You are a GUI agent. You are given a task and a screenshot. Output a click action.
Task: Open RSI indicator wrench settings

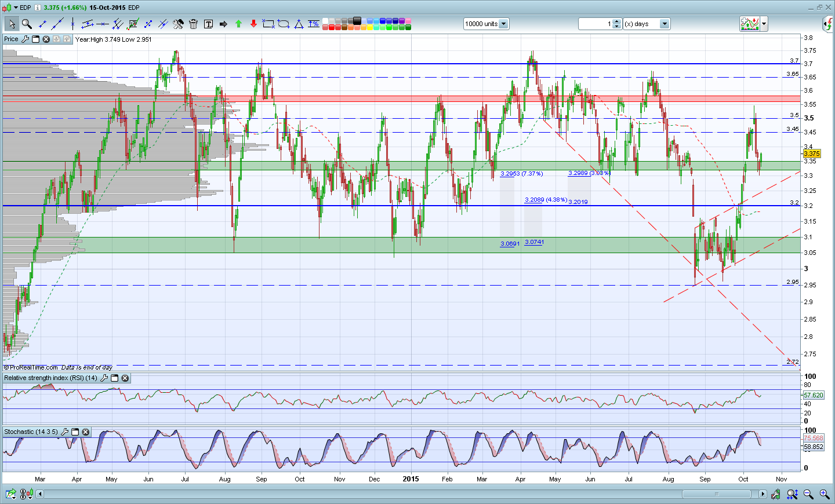tap(104, 378)
